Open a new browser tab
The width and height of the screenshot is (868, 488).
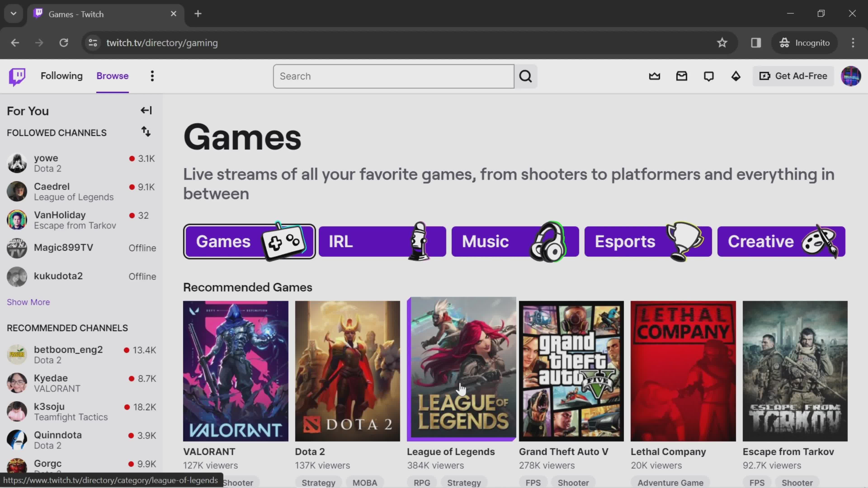tap(198, 14)
